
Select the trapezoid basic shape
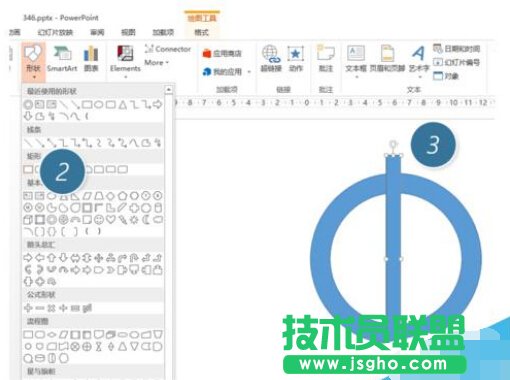[x=99, y=196]
